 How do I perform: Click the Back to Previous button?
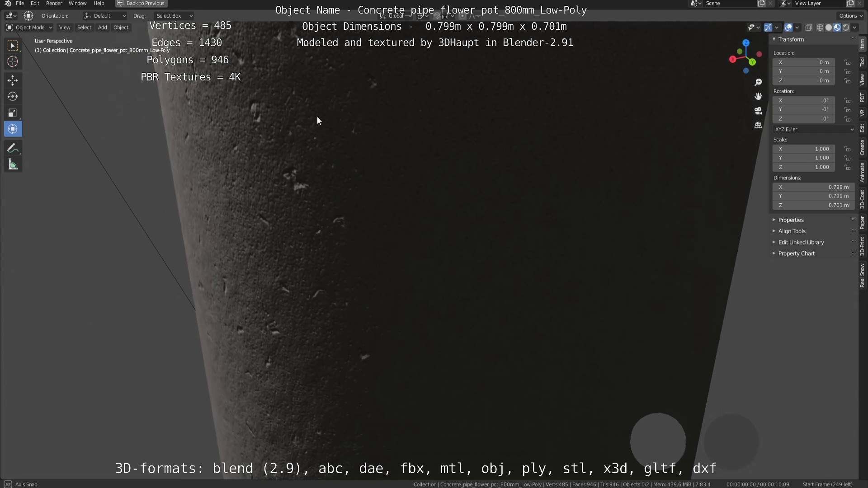coord(141,4)
